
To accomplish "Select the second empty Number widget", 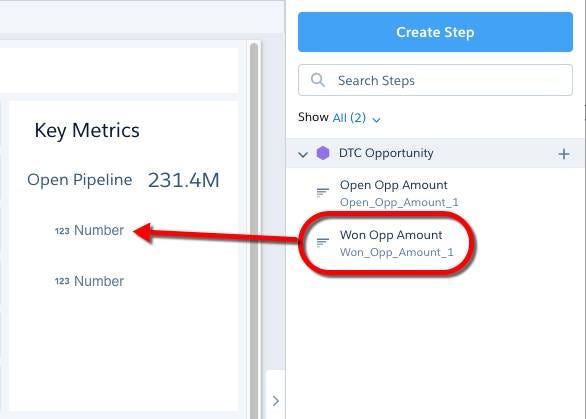I will 89,281.
